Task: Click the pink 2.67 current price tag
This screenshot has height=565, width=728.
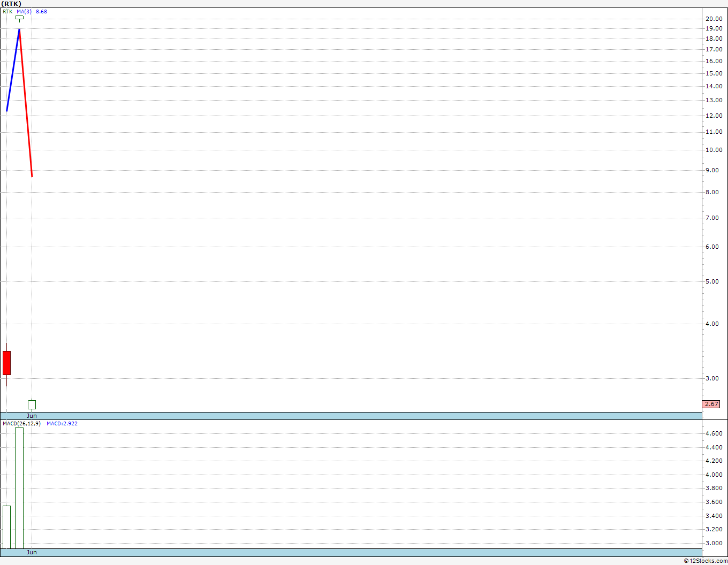Action: click(711, 404)
